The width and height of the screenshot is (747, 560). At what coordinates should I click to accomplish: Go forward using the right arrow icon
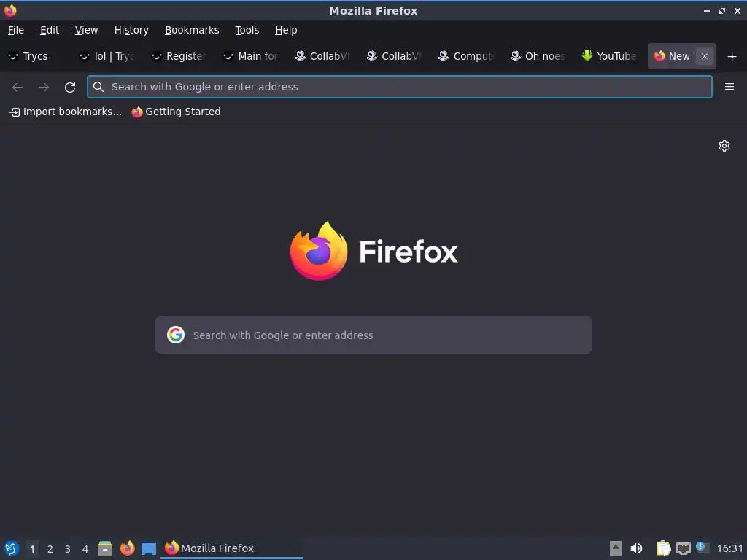[44, 87]
